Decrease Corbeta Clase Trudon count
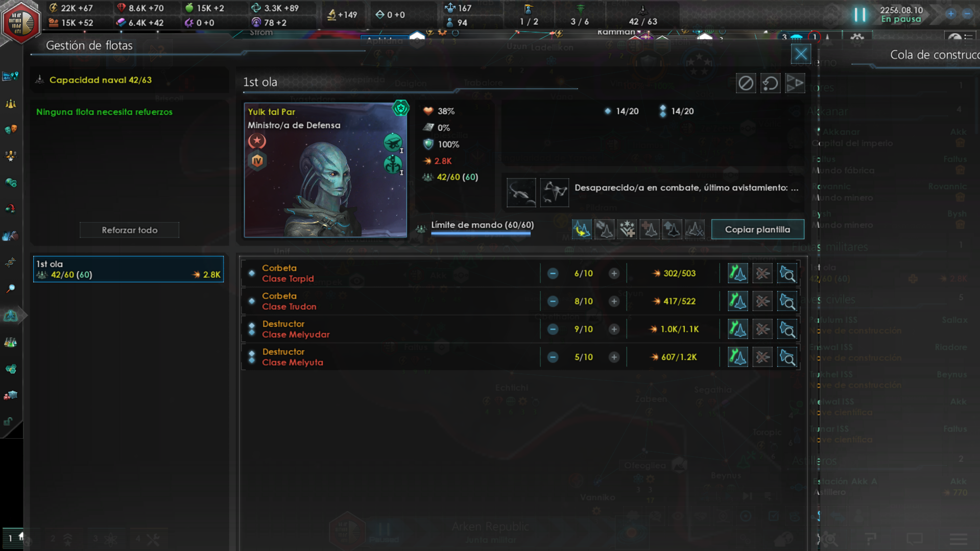Screen dimensions: 980x551 553,301
